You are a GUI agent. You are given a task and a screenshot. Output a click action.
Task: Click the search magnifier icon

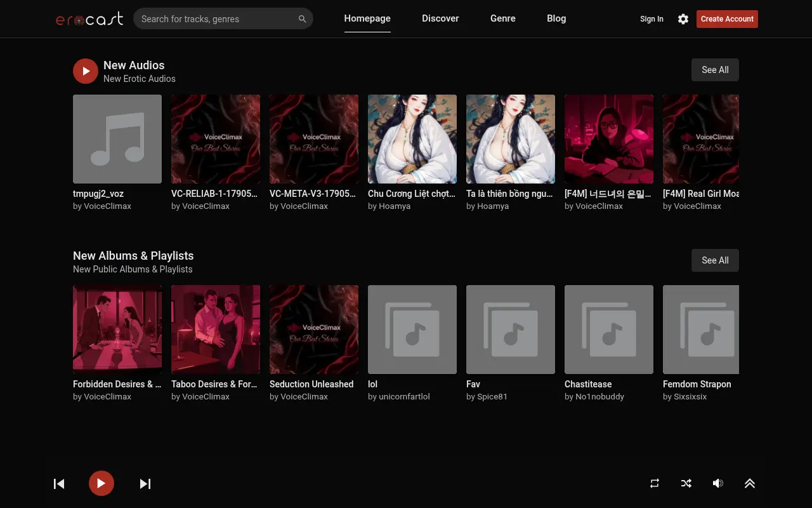tap(303, 19)
